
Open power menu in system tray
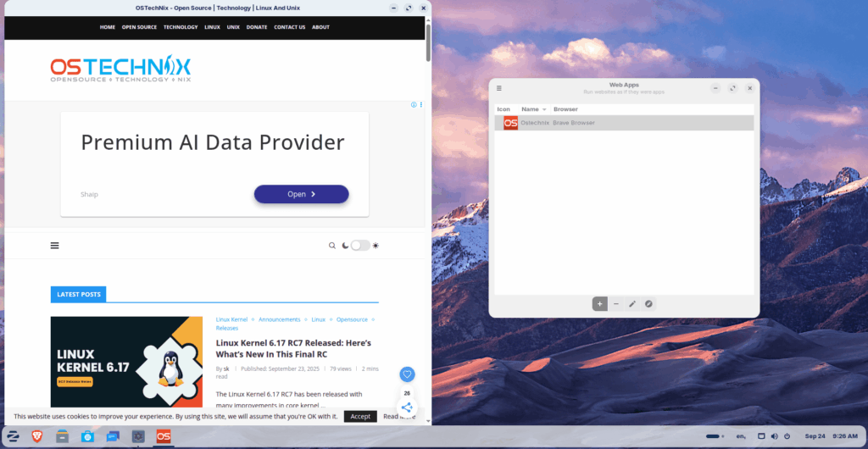pyautogui.click(x=787, y=436)
